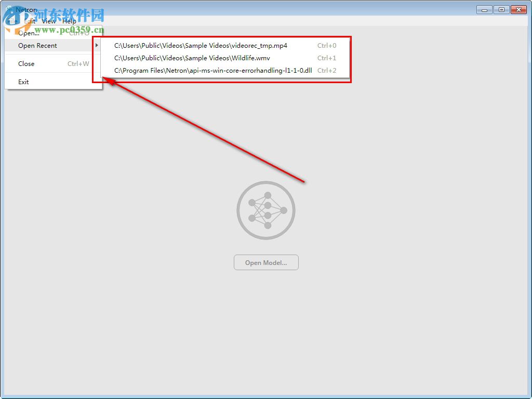
Task: Minimize the Netron window
Action: [484, 10]
